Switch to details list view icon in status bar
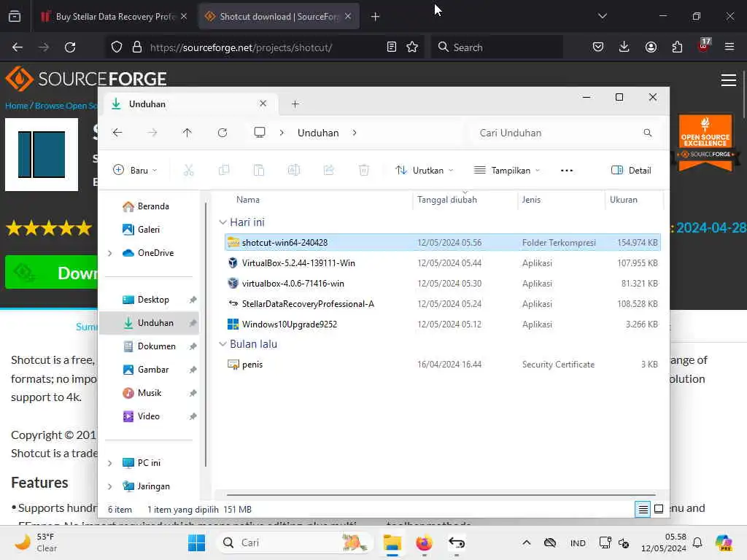 643,510
